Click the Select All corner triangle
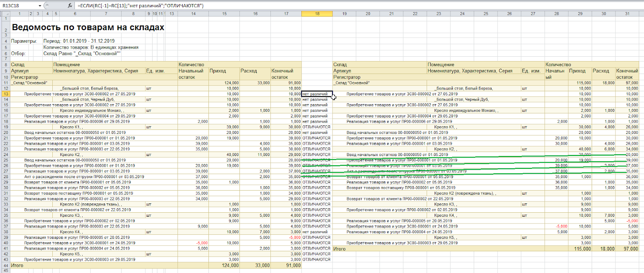The width and height of the screenshot is (644, 273). tap(5, 14)
